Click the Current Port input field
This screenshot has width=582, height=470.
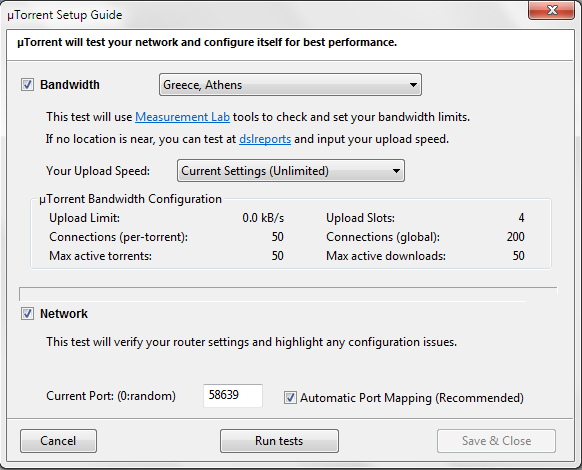click(x=233, y=395)
